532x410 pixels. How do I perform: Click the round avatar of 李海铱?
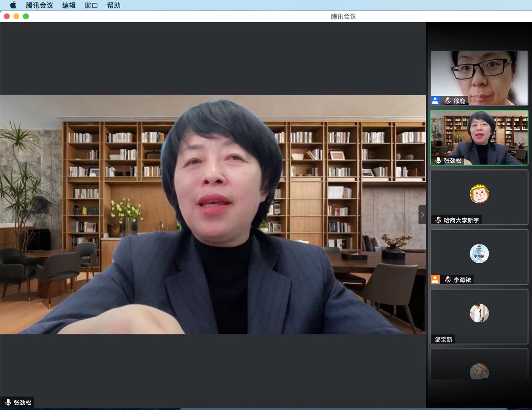tap(479, 254)
